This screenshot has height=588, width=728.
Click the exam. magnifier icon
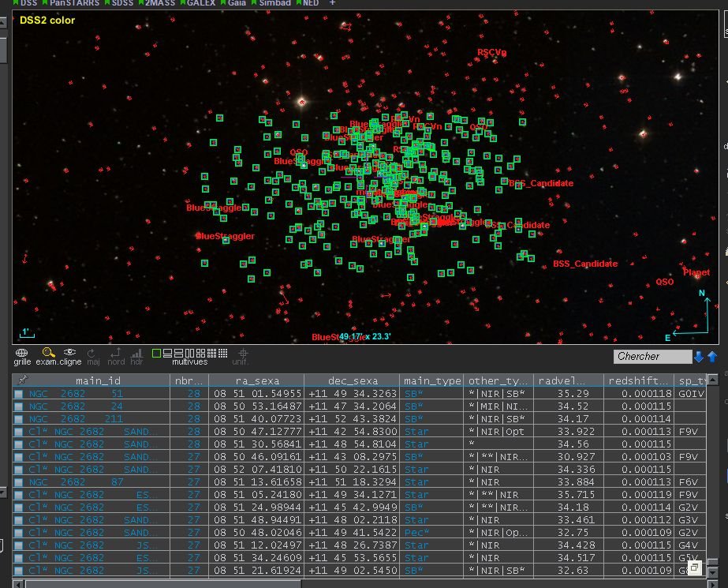[48, 352]
